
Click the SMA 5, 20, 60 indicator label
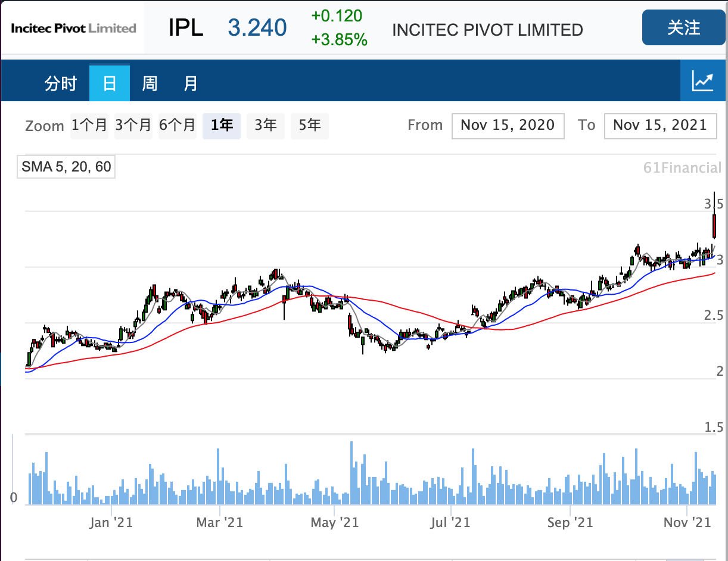66,167
